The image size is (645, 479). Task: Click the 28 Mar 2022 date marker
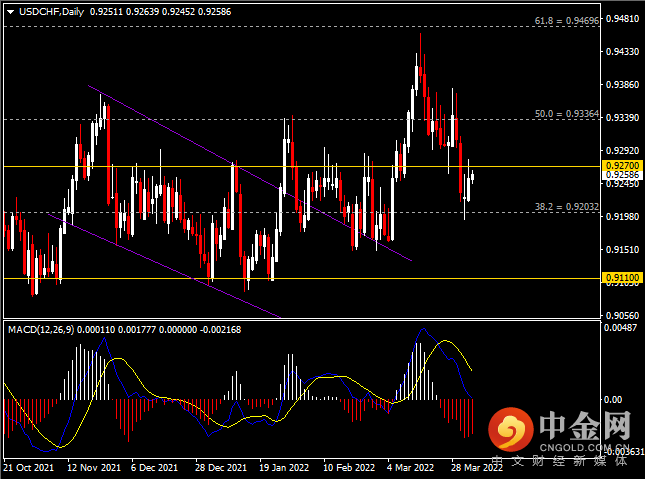(x=477, y=468)
